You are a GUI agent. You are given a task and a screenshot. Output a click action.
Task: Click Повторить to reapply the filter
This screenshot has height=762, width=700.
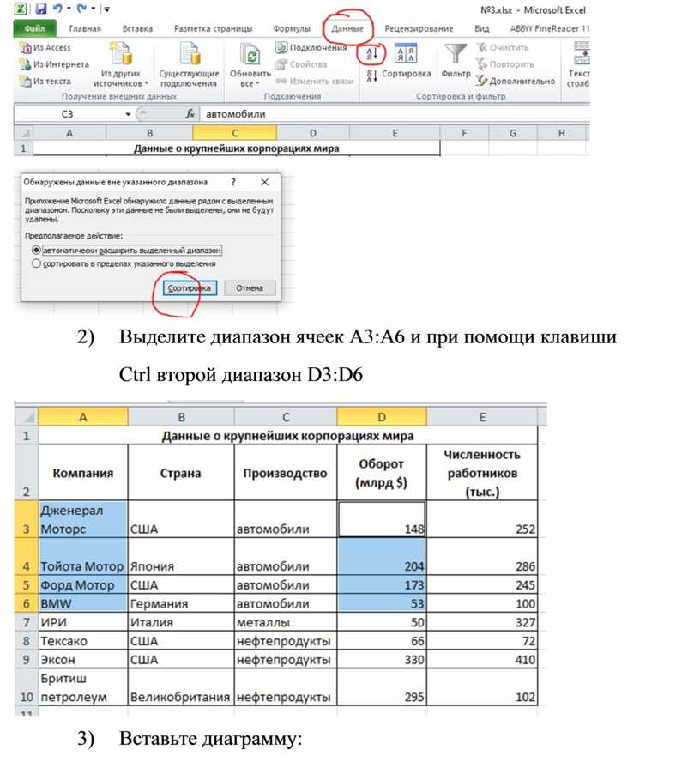504,64
